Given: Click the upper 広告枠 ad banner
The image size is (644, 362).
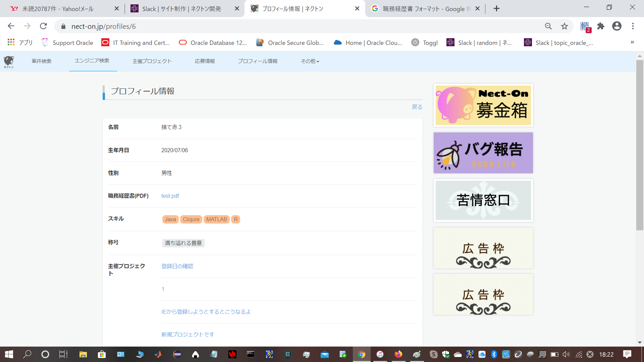Looking at the screenshot, I should pos(483,248).
